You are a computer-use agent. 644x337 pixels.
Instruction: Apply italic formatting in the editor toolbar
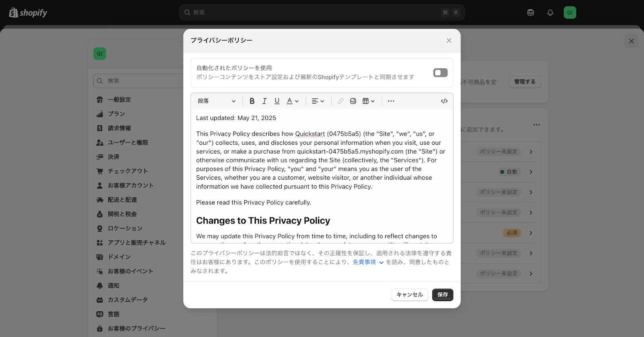pyautogui.click(x=264, y=101)
